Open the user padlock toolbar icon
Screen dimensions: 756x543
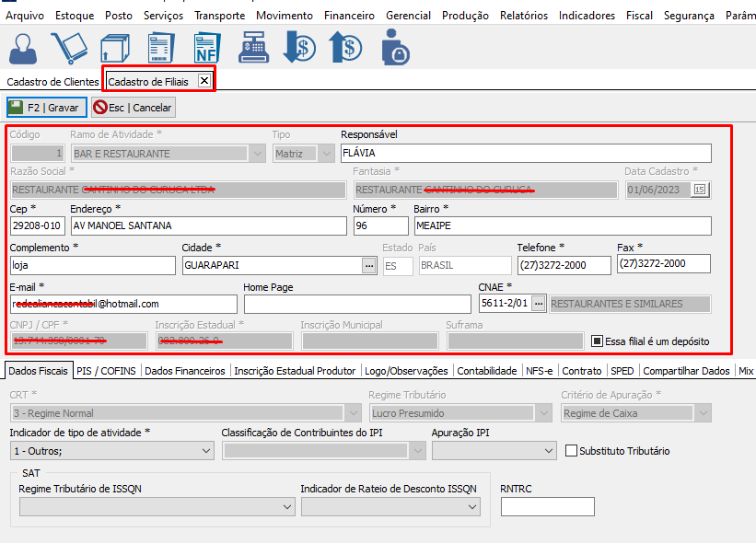pos(395,47)
